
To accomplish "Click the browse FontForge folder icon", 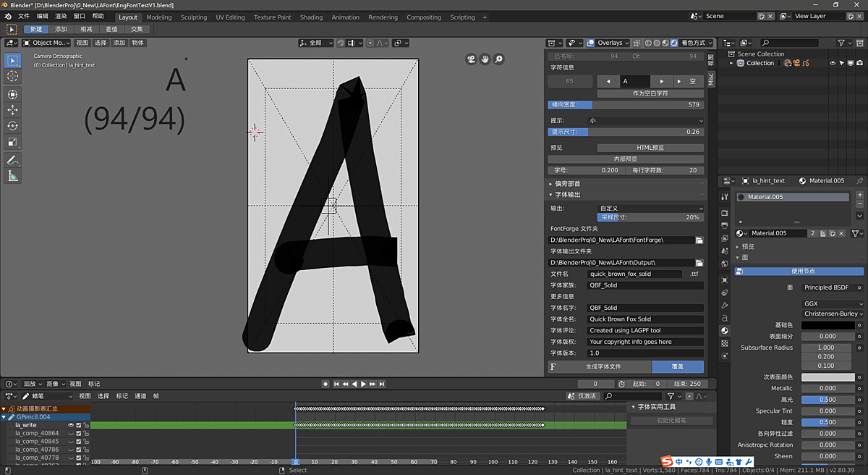I will (x=699, y=240).
